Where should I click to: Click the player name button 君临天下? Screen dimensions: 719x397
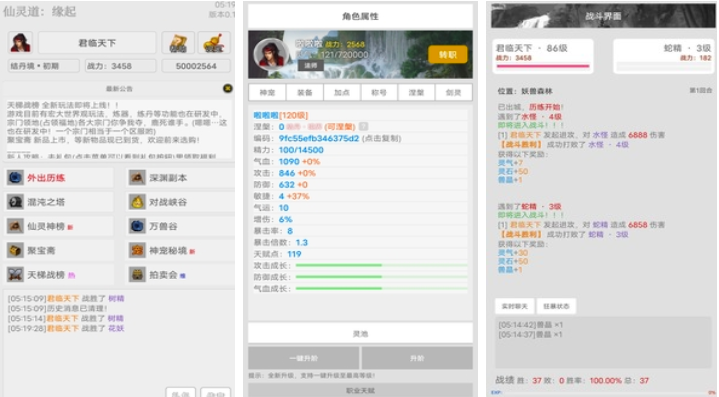[x=97, y=43]
